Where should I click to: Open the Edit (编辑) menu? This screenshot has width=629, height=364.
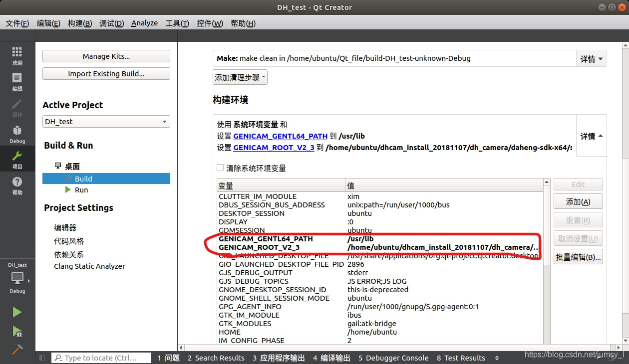click(x=48, y=23)
